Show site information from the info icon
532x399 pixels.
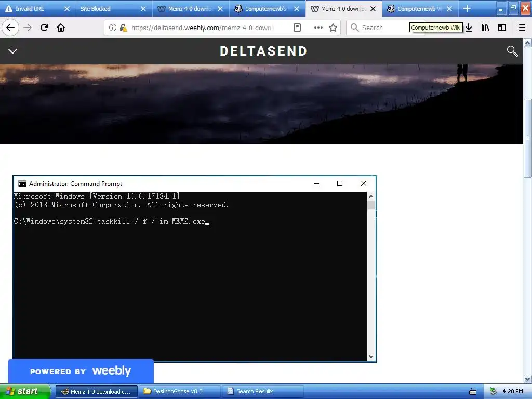(x=113, y=28)
